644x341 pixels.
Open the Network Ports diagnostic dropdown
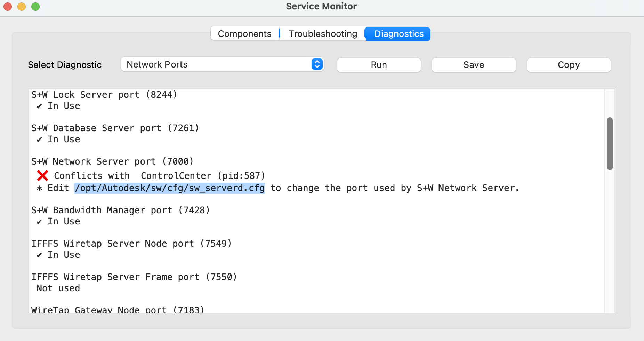pos(222,64)
